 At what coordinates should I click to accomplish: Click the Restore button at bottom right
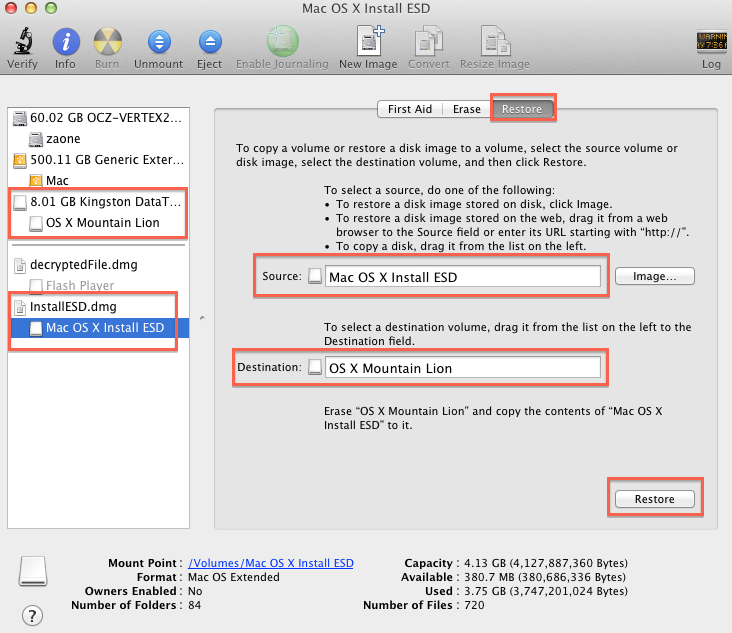[x=655, y=499]
